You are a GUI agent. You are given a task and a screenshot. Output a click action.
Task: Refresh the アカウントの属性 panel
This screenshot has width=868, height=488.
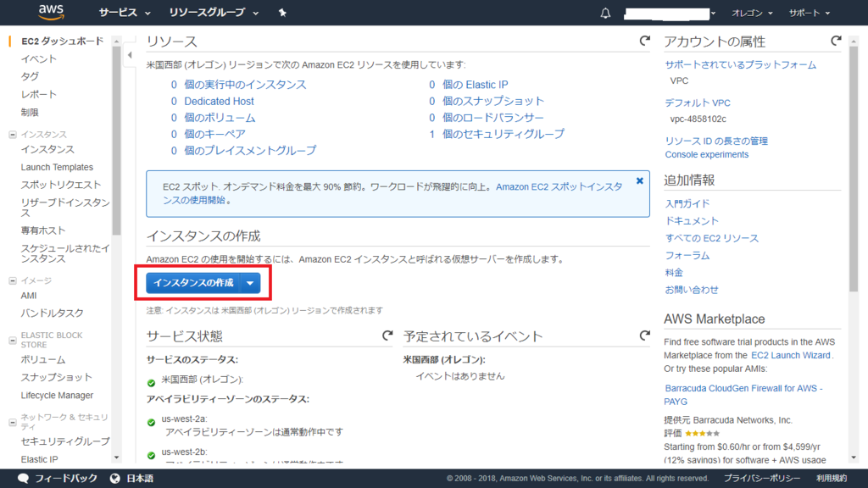point(836,39)
